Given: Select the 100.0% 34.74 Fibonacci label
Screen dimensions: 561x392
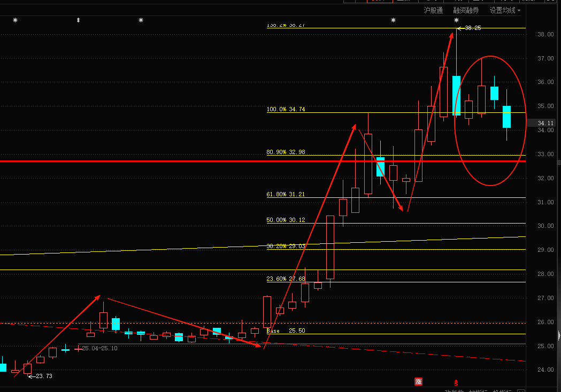Looking at the screenshot, I should point(286,109).
